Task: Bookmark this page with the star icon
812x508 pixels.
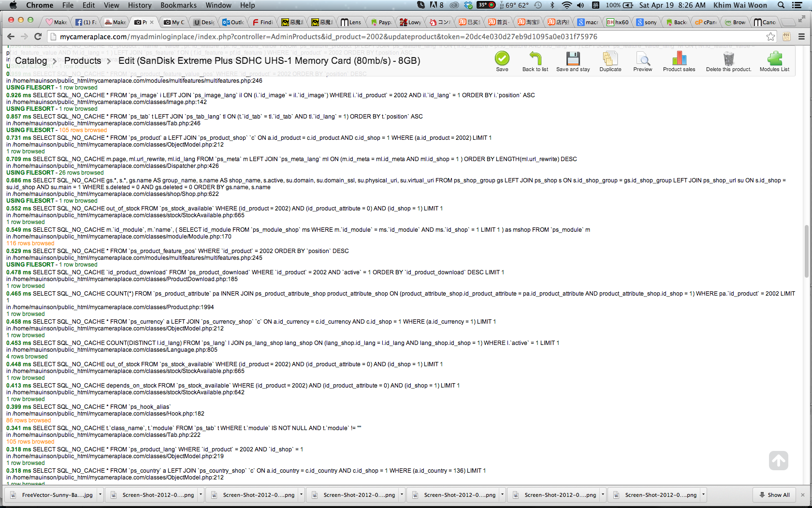Action: 770,37
